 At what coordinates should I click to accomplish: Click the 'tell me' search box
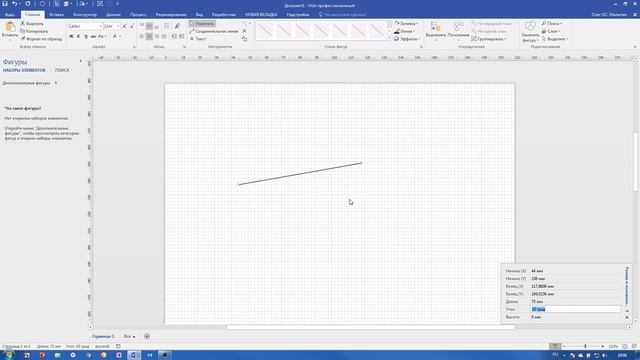click(343, 14)
